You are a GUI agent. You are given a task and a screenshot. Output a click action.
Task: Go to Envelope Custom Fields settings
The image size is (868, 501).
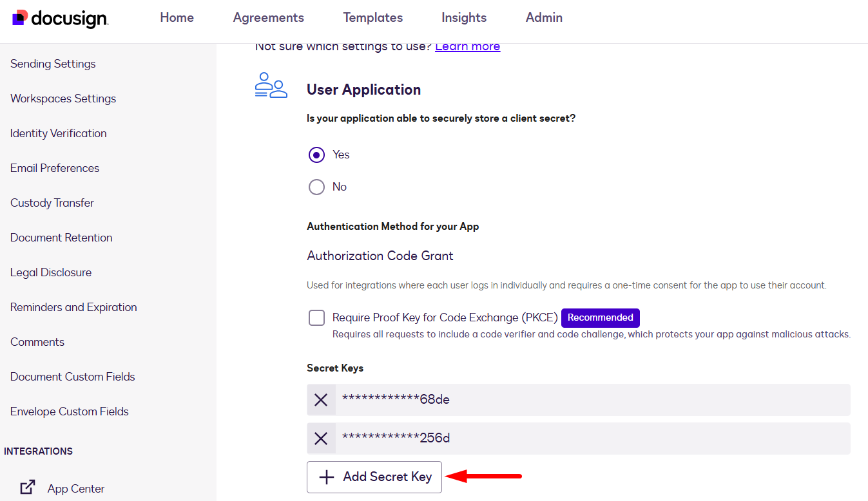pyautogui.click(x=70, y=411)
